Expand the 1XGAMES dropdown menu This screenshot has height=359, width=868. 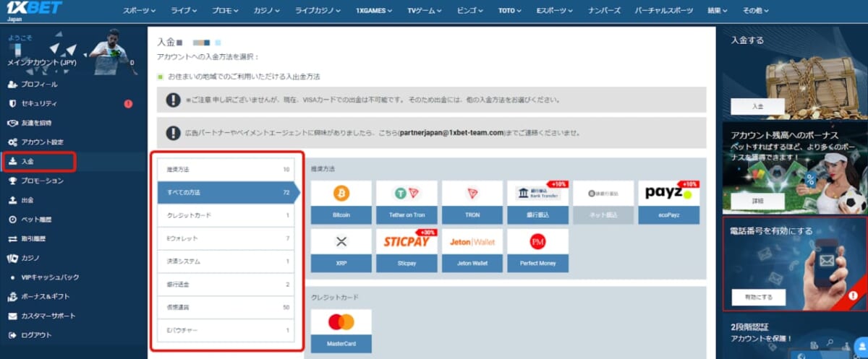(374, 11)
